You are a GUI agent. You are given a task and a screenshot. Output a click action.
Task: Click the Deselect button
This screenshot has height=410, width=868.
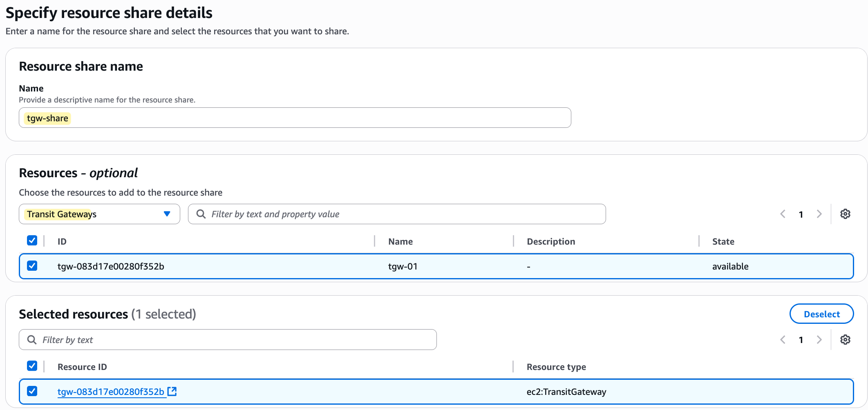[x=821, y=314]
